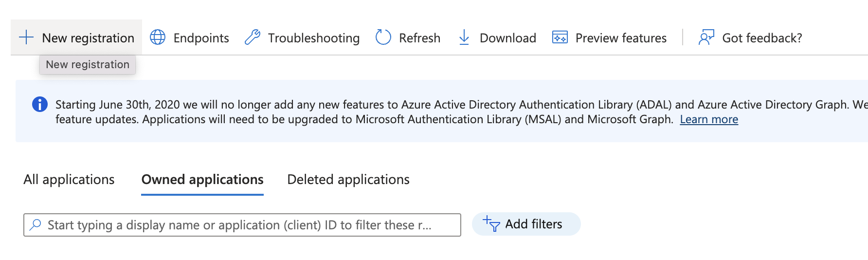Image resolution: width=868 pixels, height=260 pixels.
Task: Follow the Learn more link
Action: point(709,119)
